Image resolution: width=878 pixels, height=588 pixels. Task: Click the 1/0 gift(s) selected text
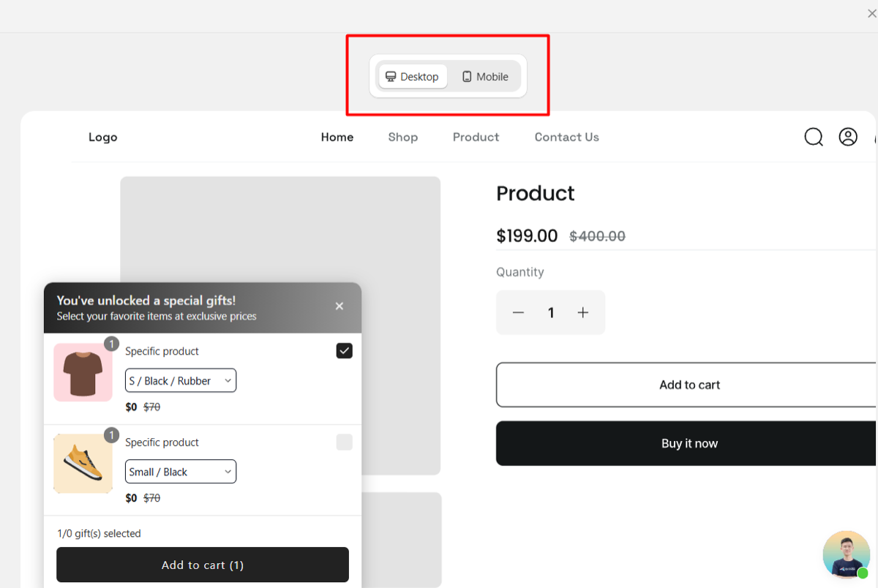99,534
